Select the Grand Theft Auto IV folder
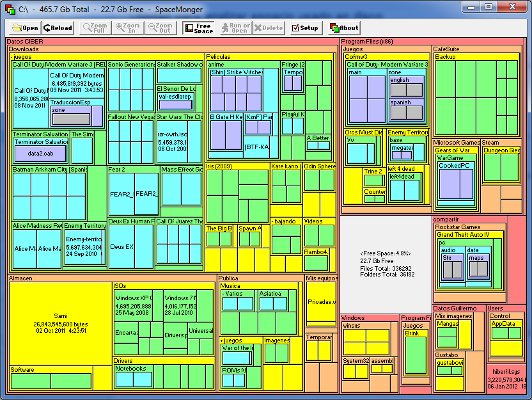This screenshot has width=532, height=400. click(470, 261)
